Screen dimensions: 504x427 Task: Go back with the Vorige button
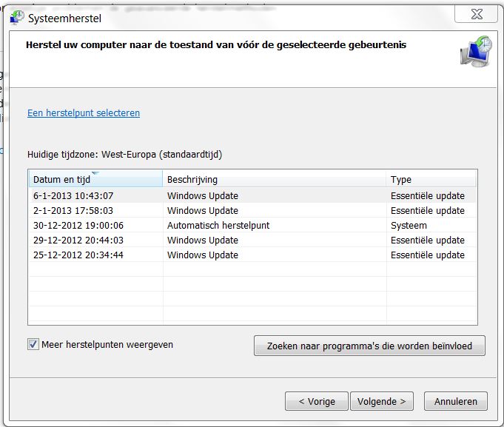[317, 401]
